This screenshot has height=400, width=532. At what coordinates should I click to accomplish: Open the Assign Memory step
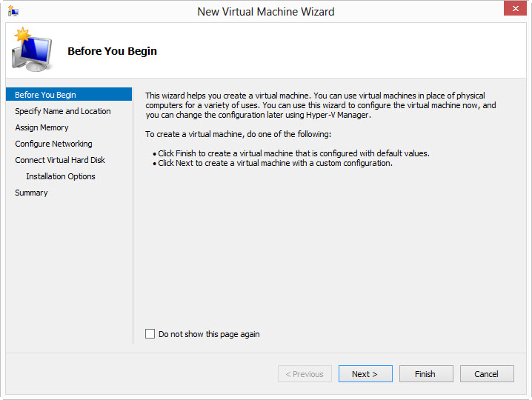pos(41,127)
